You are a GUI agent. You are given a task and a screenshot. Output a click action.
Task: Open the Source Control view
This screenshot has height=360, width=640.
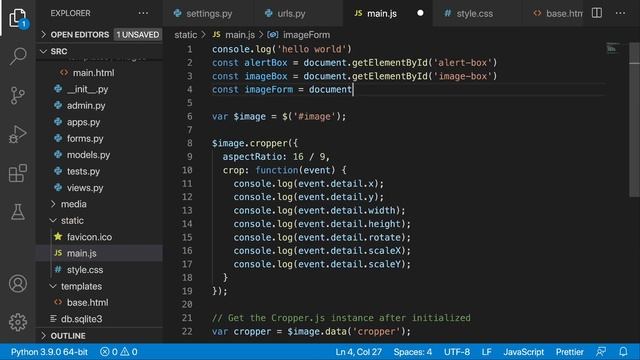(x=18, y=96)
